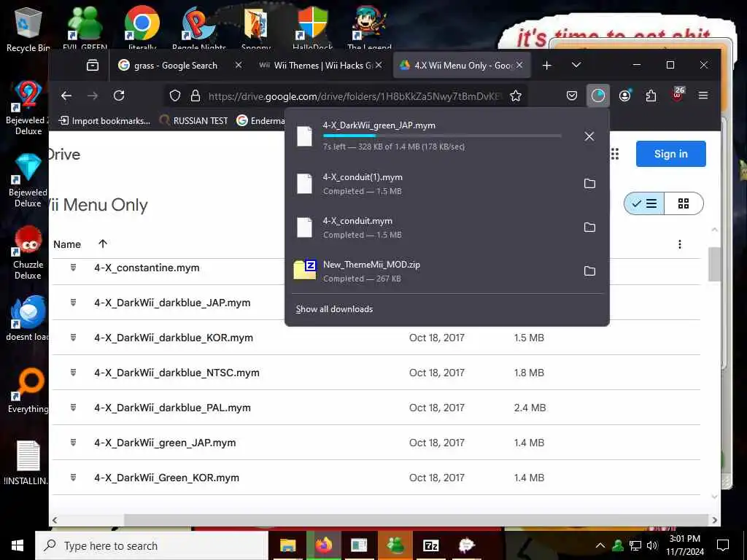Open the 7-Zip taskbar icon
This screenshot has width=747, height=560.
[x=430, y=545]
